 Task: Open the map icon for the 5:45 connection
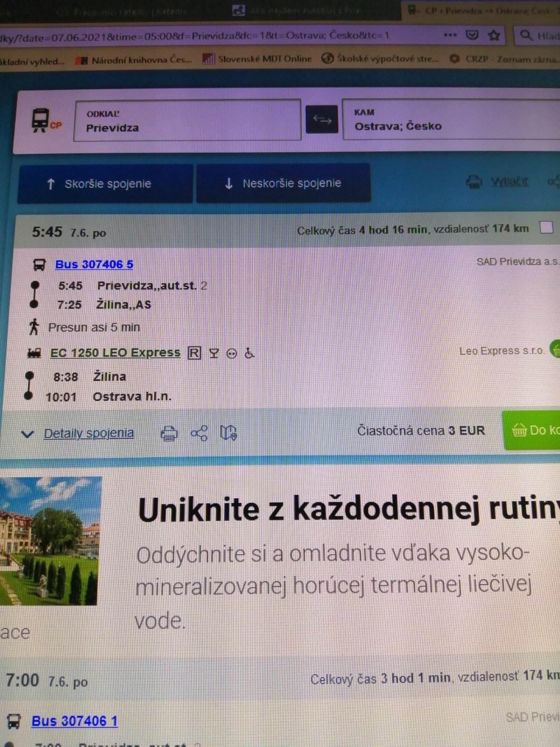tap(229, 433)
